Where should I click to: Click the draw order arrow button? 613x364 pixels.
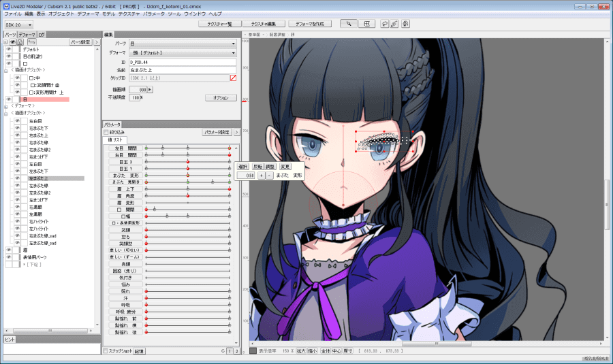pos(150,89)
